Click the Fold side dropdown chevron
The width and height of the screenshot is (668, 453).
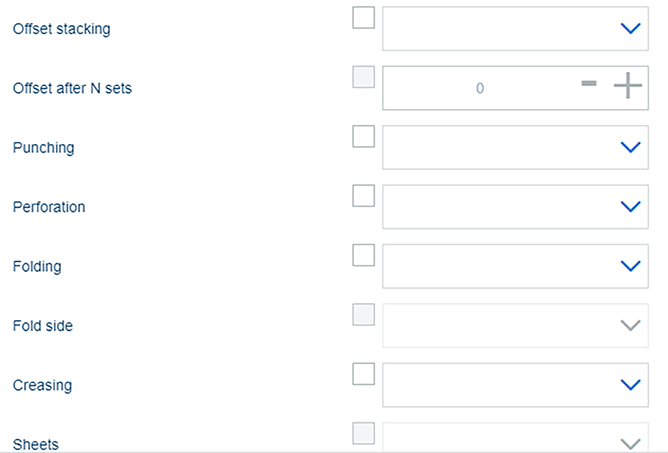(629, 325)
